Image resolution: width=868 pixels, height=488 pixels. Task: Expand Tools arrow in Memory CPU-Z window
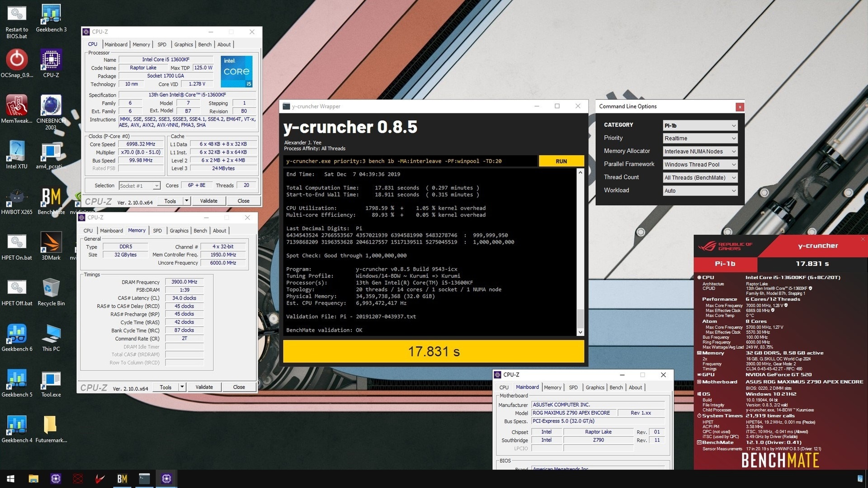[182, 387]
